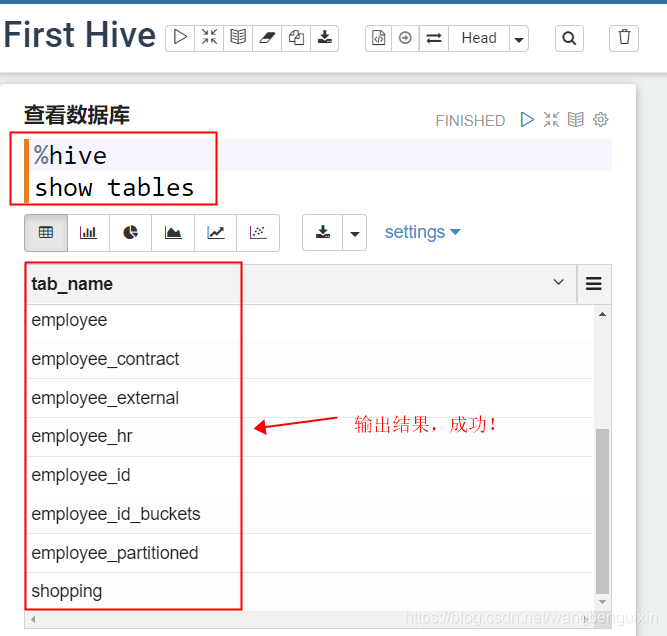The image size is (667, 636).
Task: Click the compare revisions icon
Action: [434, 38]
